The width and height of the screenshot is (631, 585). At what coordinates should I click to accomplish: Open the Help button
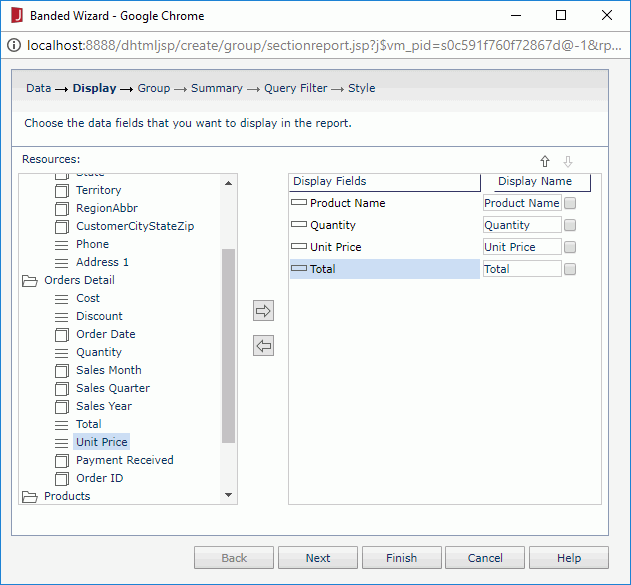point(569,558)
